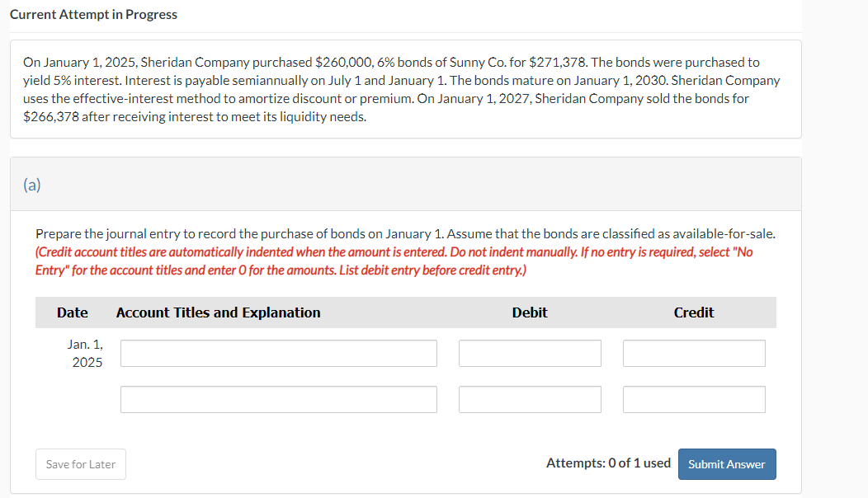The width and height of the screenshot is (868, 498).
Task: Click the Date column header
Action: point(73,312)
